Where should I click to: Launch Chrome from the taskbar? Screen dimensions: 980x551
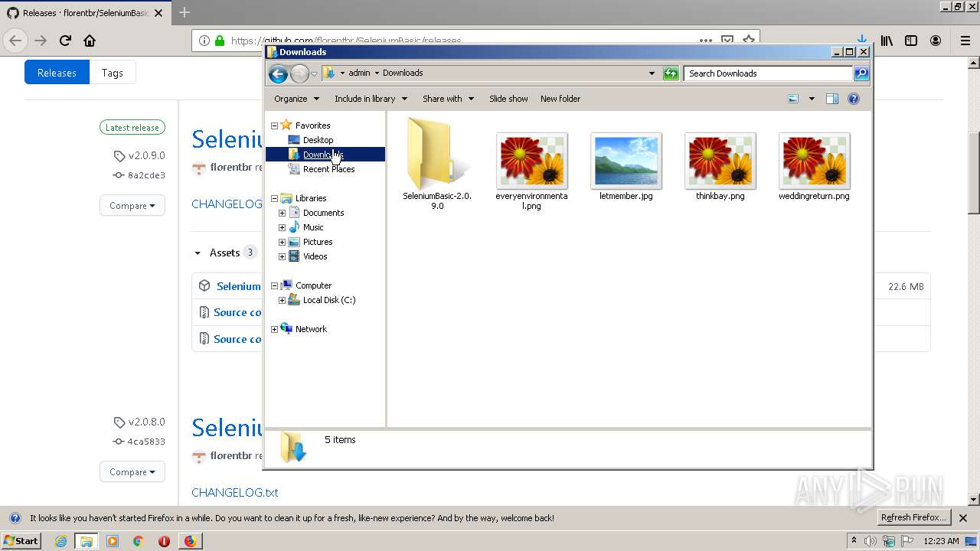pyautogui.click(x=139, y=541)
